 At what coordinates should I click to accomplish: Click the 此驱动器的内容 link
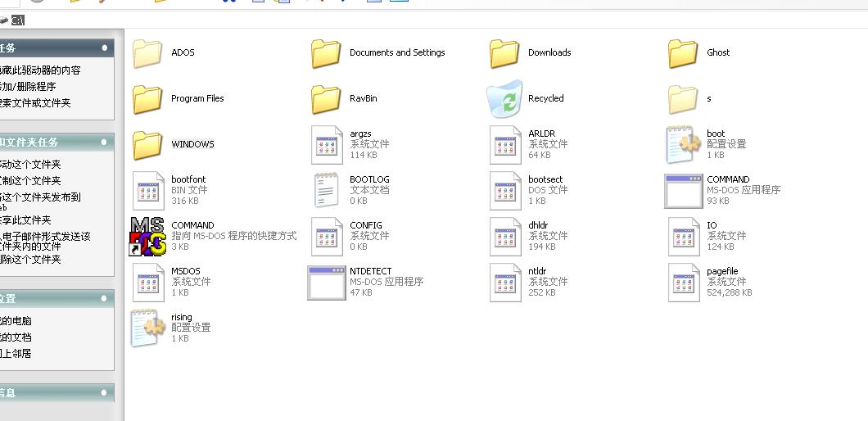(40, 70)
